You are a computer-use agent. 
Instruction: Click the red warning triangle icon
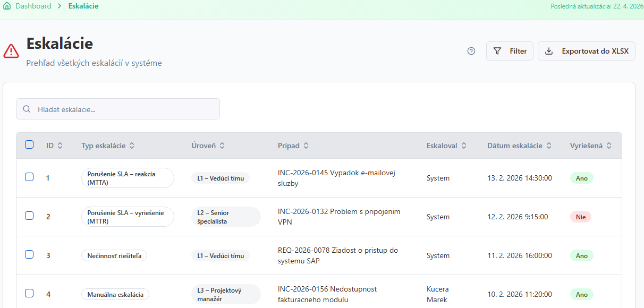(x=11, y=51)
